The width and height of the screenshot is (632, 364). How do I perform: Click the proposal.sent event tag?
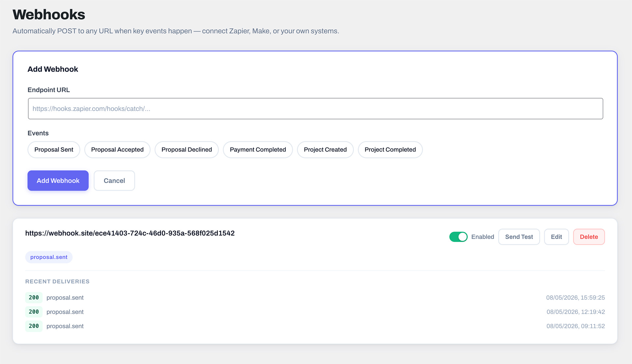(49, 257)
